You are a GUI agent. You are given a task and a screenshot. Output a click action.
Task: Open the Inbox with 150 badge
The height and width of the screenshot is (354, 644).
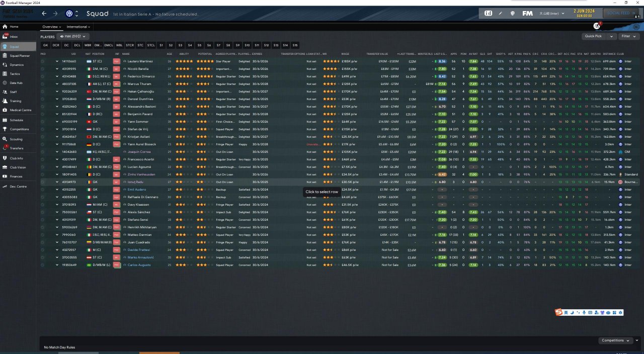[x=14, y=37]
